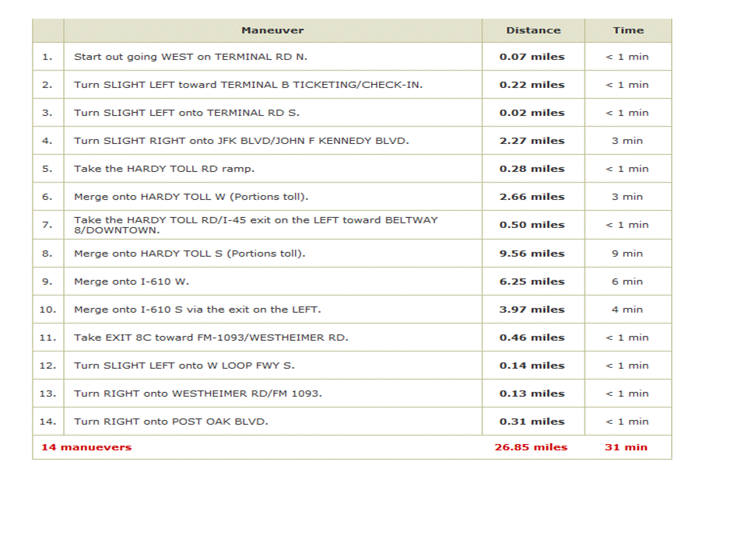Click Turn RIGHT onto WESTHEIMER RD step
This screenshot has height=560, width=747.
[198, 394]
